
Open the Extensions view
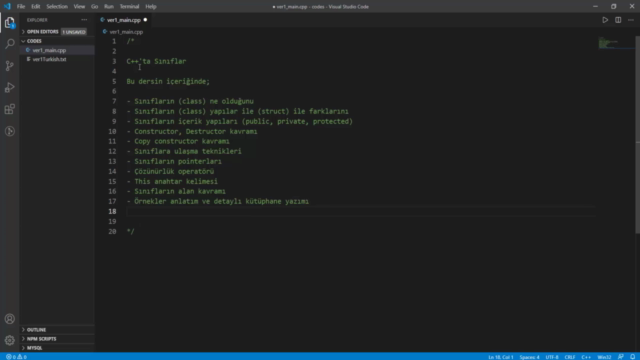(x=10, y=109)
